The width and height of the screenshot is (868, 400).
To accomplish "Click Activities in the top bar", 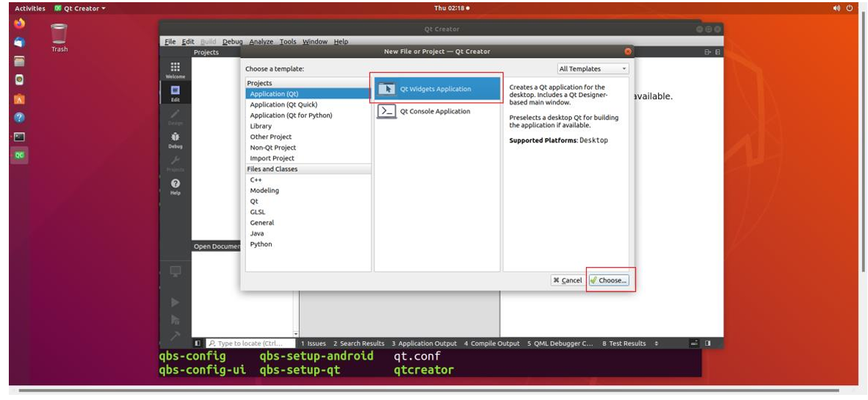I will (30, 8).
